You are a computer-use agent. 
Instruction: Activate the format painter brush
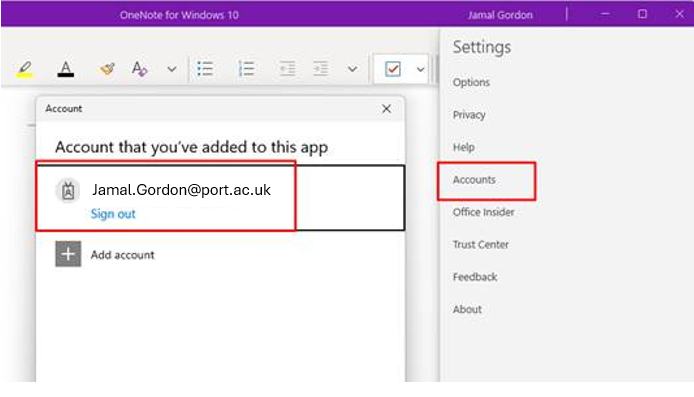(107, 69)
